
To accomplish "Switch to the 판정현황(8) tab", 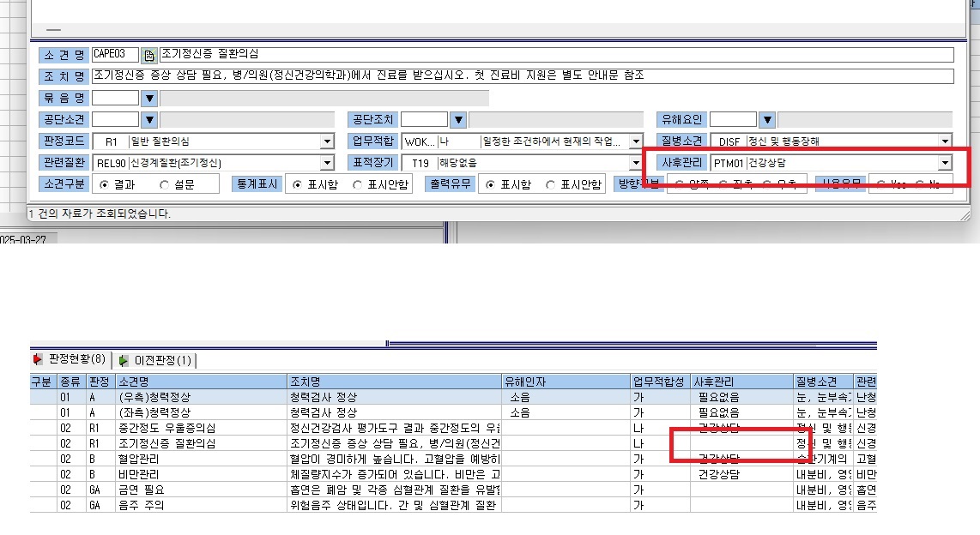I will pyautogui.click(x=70, y=359).
